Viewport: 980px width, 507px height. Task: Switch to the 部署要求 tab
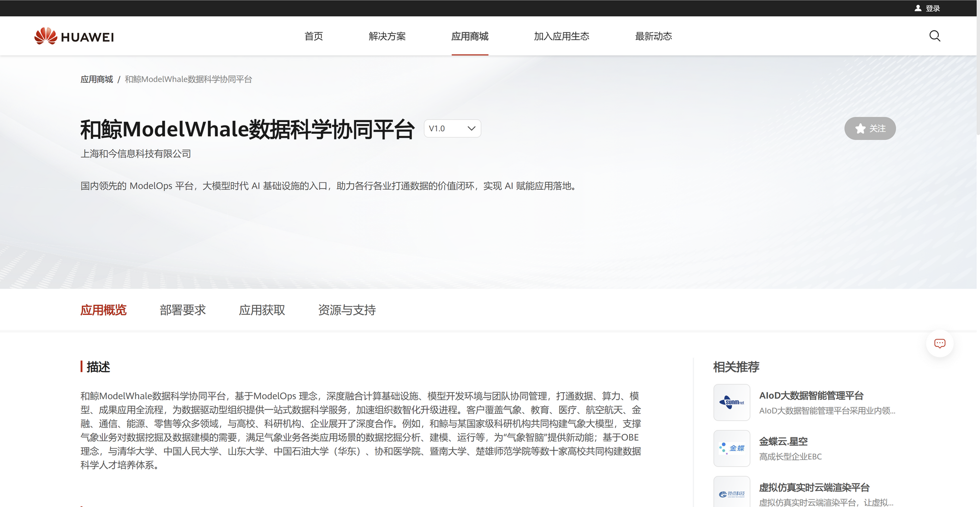[183, 309]
